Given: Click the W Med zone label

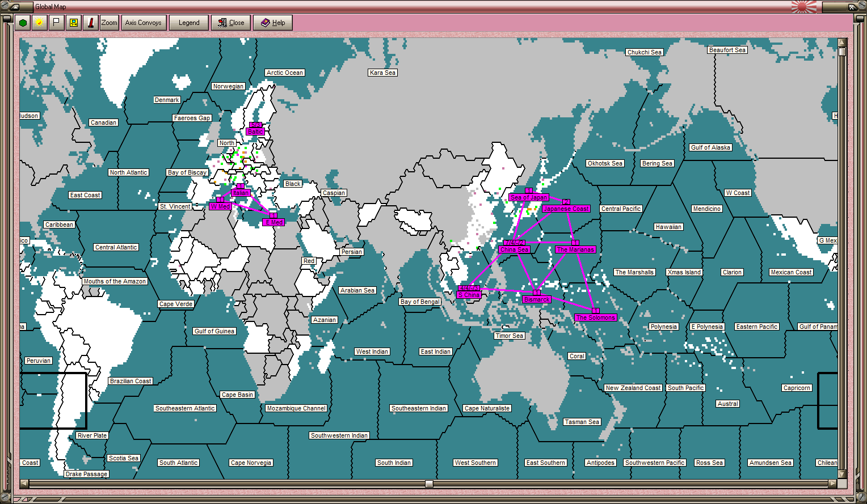Looking at the screenshot, I should click(x=220, y=206).
